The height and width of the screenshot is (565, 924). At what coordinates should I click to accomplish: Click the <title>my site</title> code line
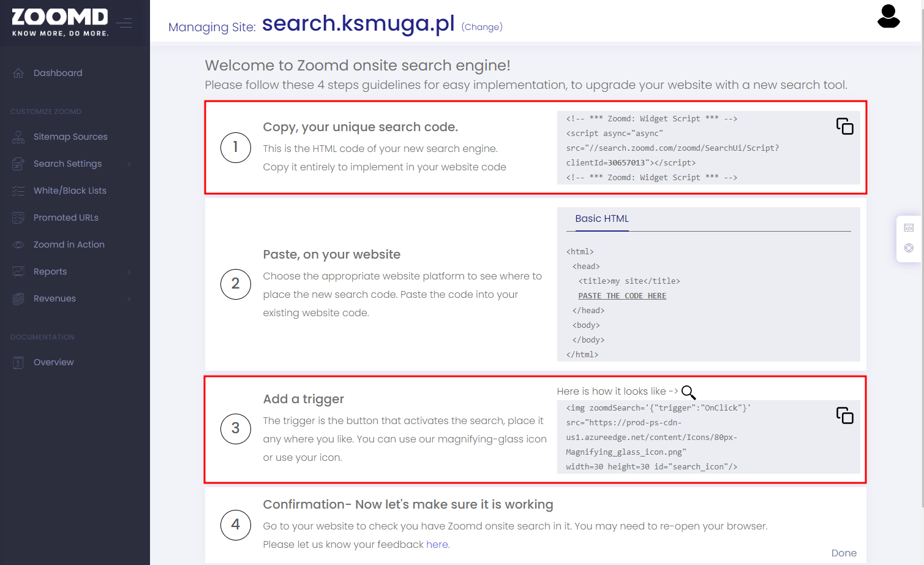click(x=629, y=281)
